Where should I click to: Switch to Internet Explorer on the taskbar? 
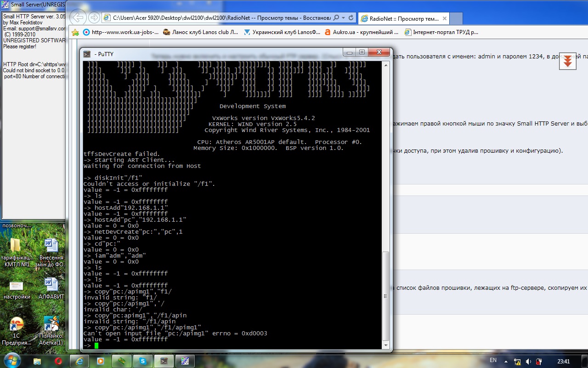[x=79, y=361]
